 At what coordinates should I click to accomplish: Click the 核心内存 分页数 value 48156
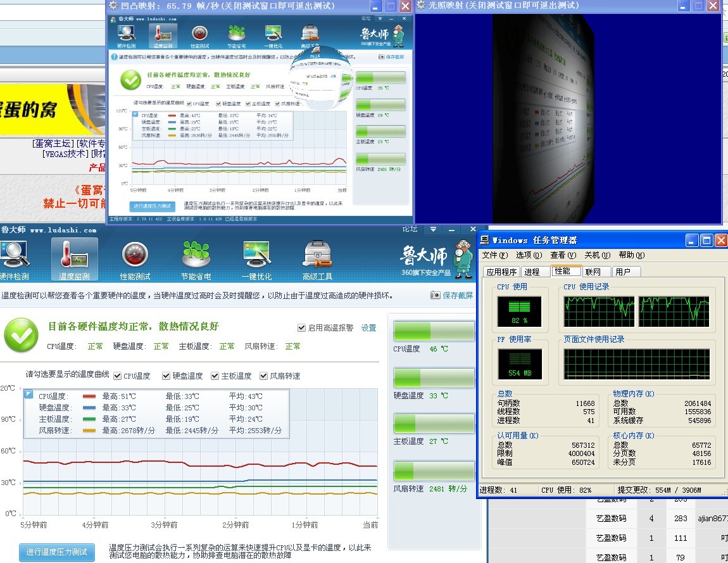click(x=701, y=454)
